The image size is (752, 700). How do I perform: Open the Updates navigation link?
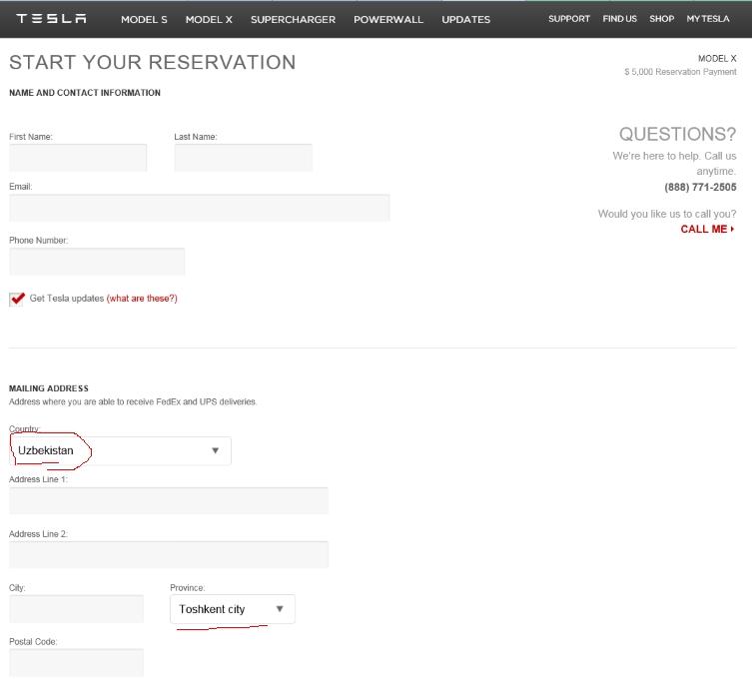(x=465, y=20)
